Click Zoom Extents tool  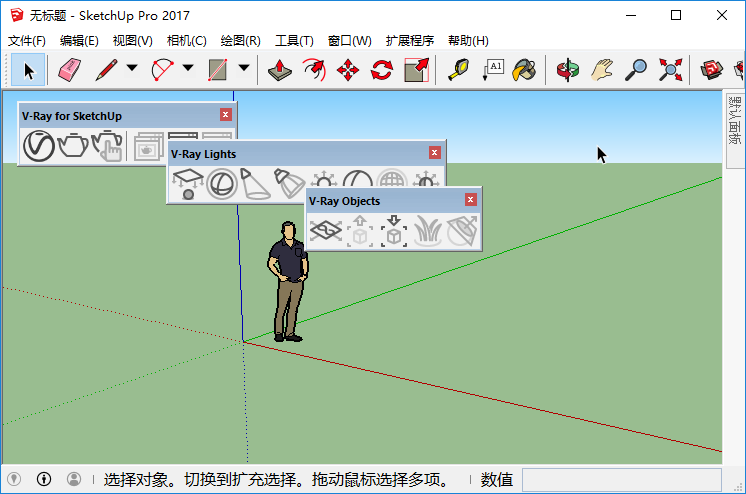coord(670,70)
